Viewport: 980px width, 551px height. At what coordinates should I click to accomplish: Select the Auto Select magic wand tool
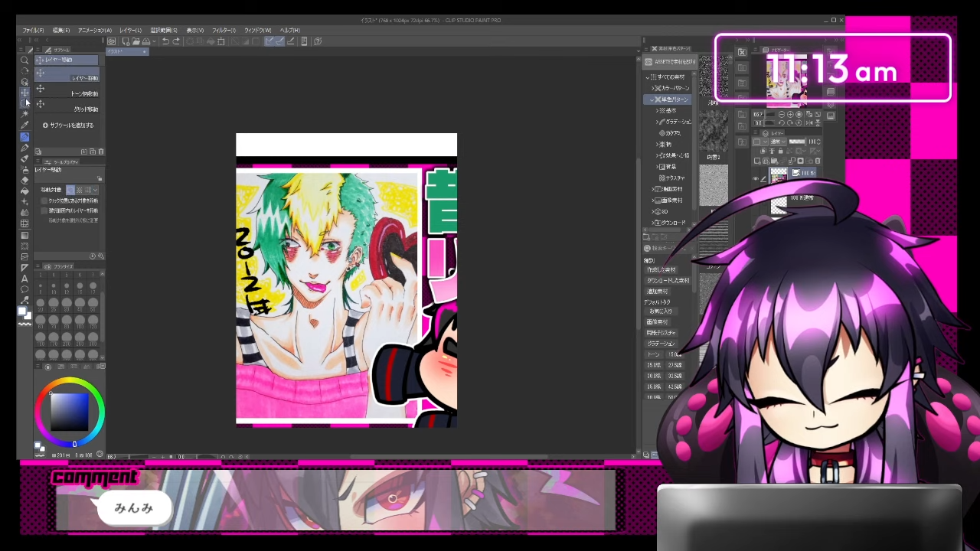[24, 114]
